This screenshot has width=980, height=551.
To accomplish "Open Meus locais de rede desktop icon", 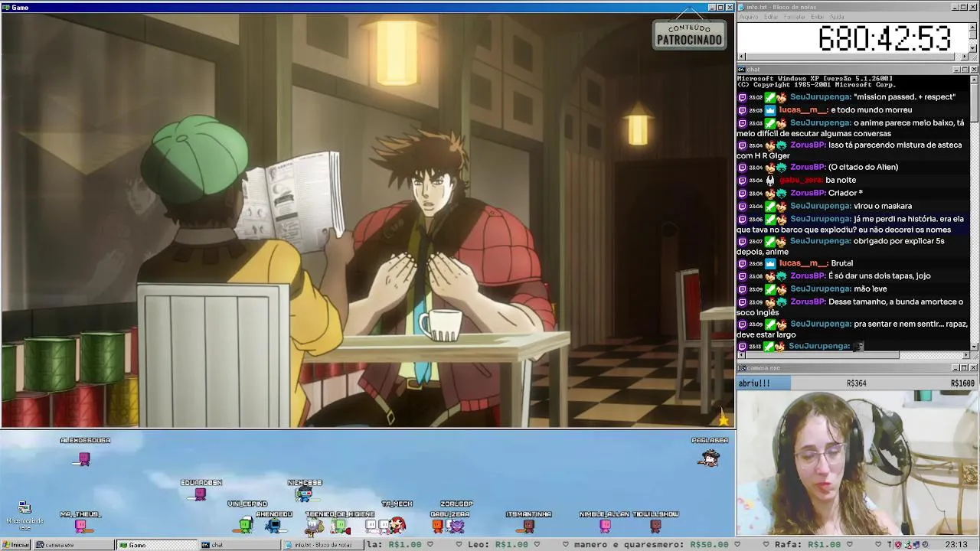I will point(24,516).
